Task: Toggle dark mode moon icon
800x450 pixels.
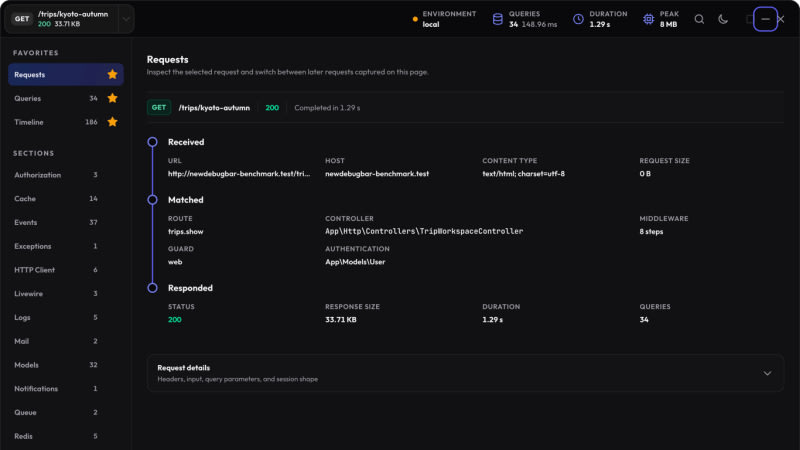Action: pos(723,19)
